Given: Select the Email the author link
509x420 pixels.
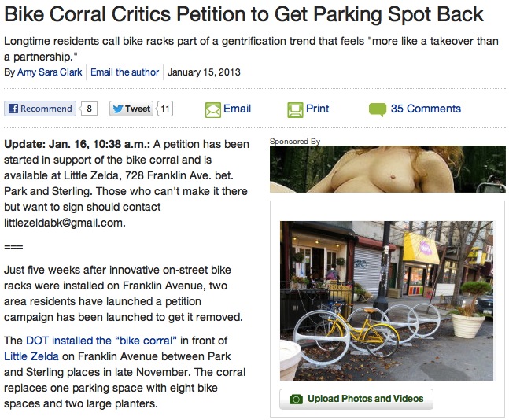Looking at the screenshot, I should point(124,72).
